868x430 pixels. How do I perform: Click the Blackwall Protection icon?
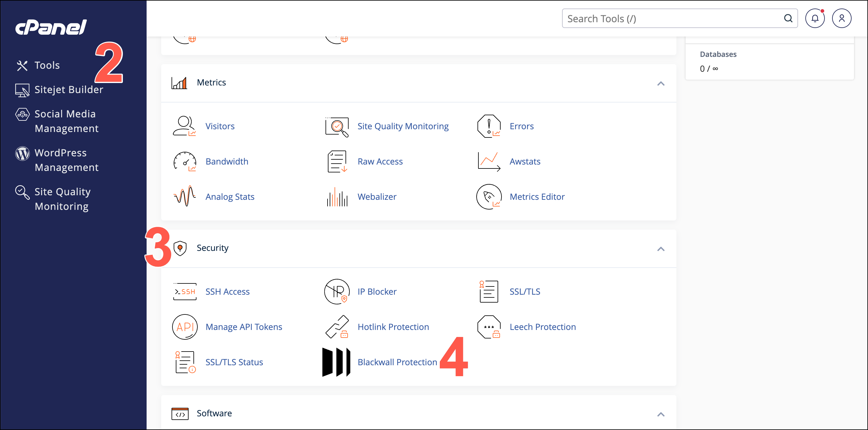(336, 362)
